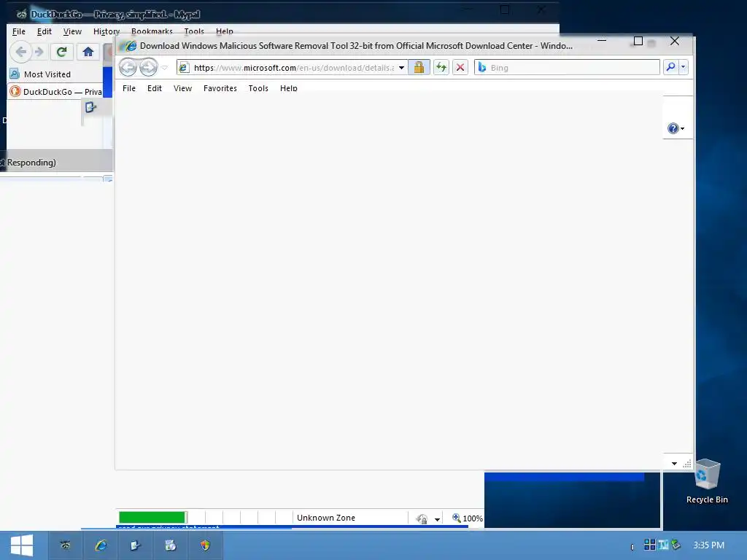Screen dimensions: 747x560
Task: Open search provider options dropdown
Action: [x=683, y=67]
